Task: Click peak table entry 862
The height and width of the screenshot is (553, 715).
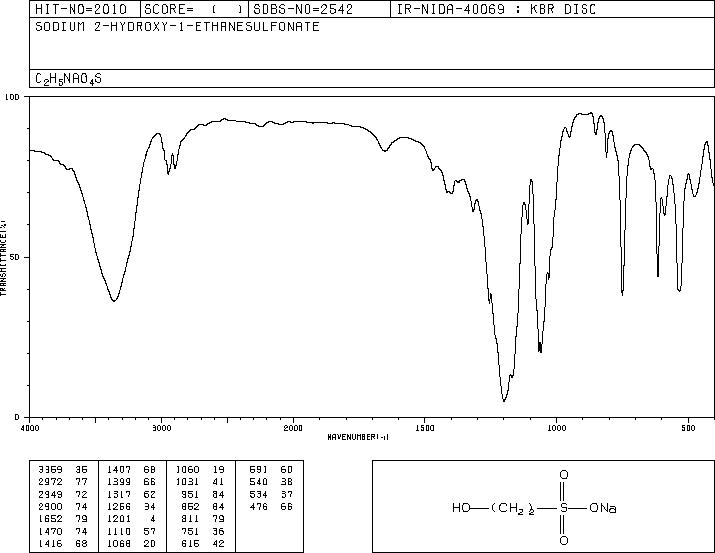Action: pyautogui.click(x=191, y=506)
